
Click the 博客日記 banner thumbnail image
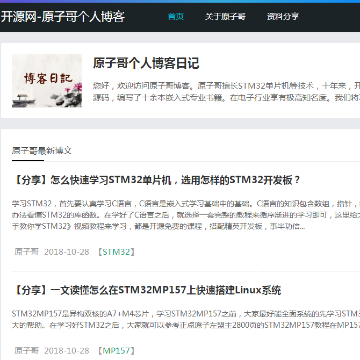coord(47,81)
